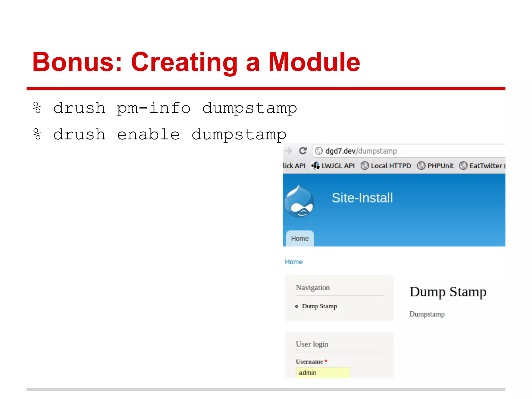Click the browser forward arrow
The width and height of the screenshot is (532, 399).
click(x=288, y=151)
